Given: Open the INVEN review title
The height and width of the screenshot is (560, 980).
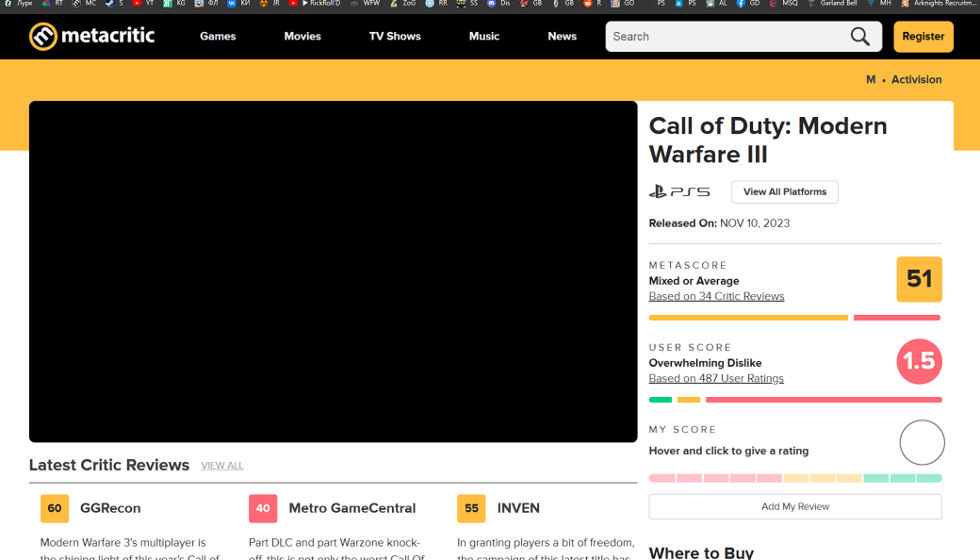Looking at the screenshot, I should pos(518,508).
